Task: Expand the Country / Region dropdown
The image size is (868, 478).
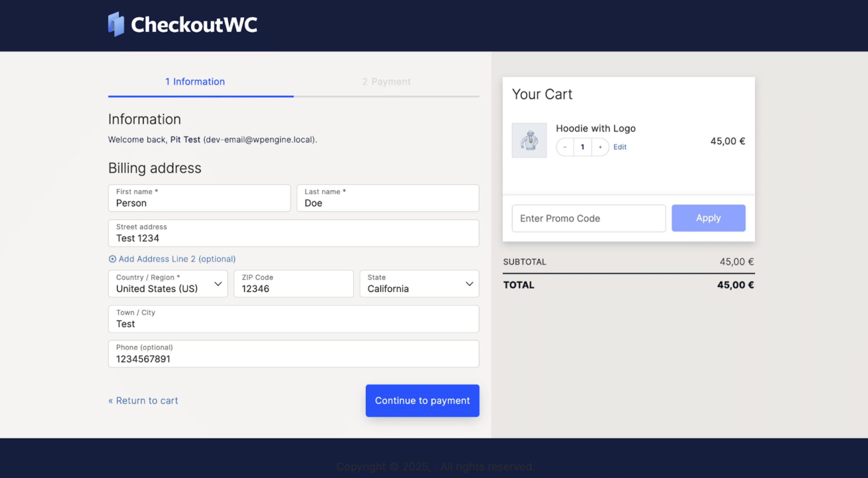Action: (x=168, y=284)
